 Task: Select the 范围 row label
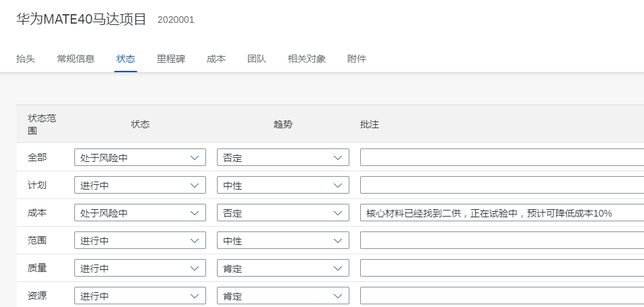point(37,240)
